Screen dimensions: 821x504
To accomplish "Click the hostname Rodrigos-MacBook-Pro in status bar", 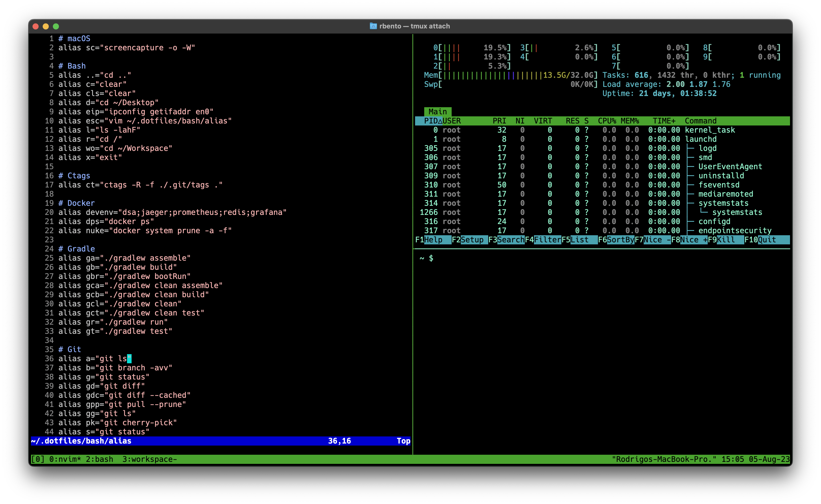I will pyautogui.click(x=664, y=459).
